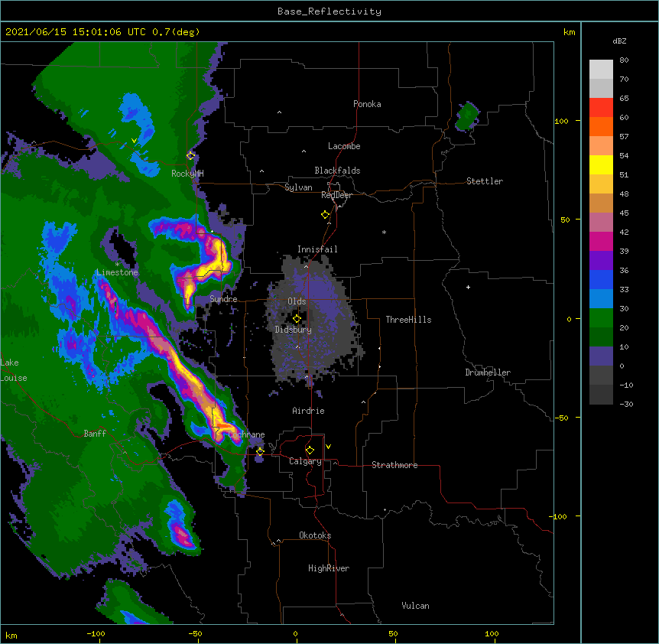Click the yellow 51 dBZ legend swatch
The width and height of the screenshot is (659, 644).
pyautogui.click(x=601, y=165)
